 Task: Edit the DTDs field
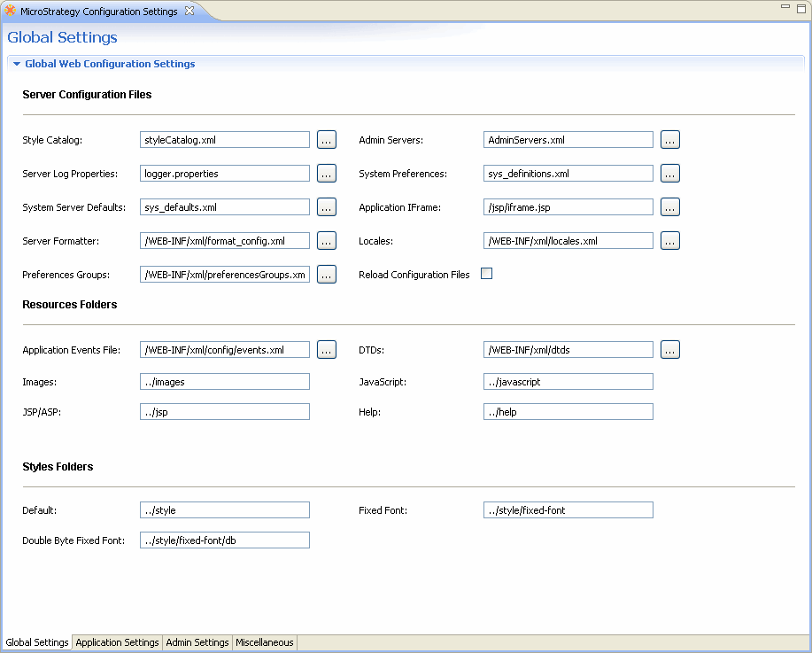(x=568, y=349)
